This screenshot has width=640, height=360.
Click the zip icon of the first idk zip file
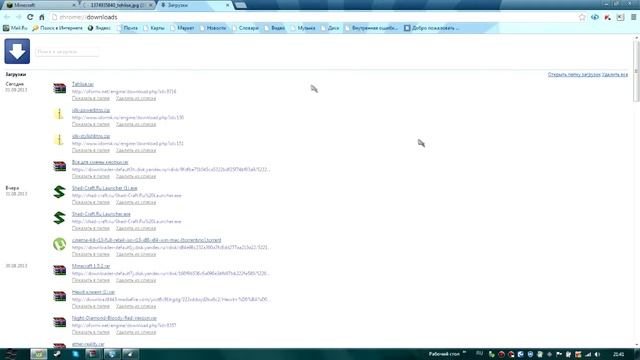[x=59, y=114]
